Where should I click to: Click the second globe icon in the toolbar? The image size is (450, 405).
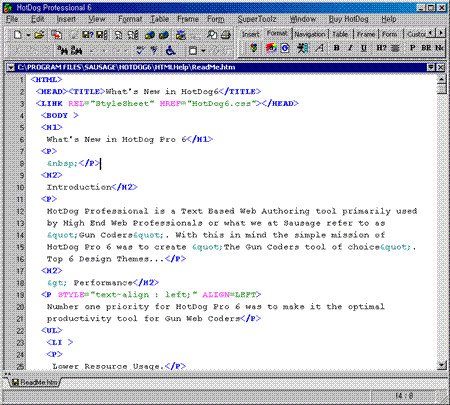pos(163,35)
